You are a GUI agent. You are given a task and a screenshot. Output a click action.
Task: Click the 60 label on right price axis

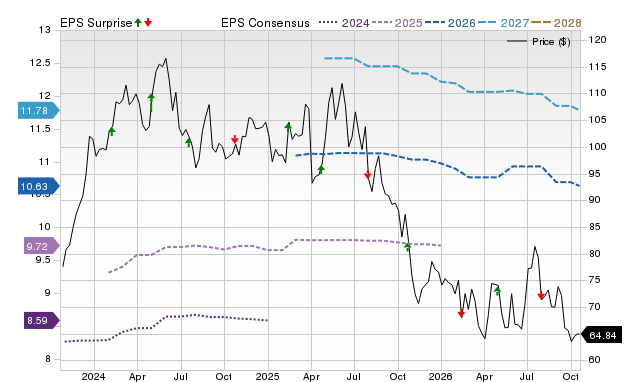[x=595, y=360]
